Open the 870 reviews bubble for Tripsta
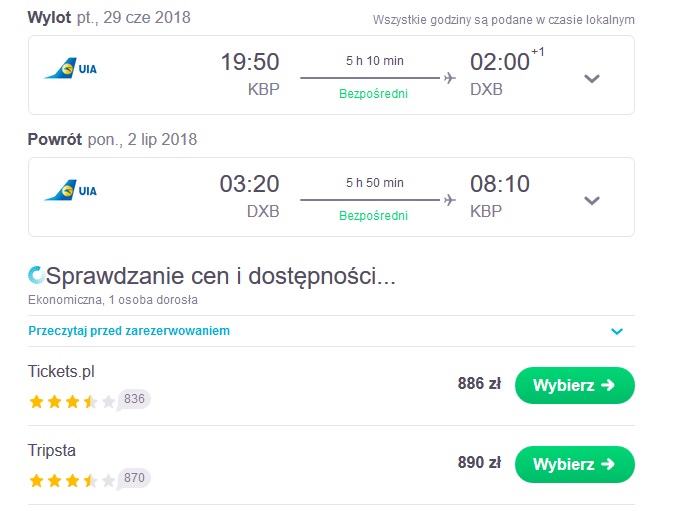 point(134,478)
